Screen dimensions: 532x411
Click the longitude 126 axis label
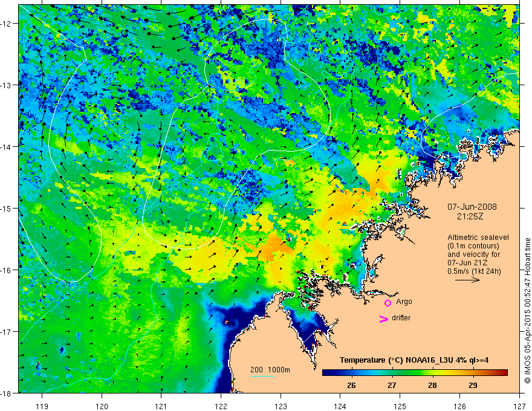459,406
